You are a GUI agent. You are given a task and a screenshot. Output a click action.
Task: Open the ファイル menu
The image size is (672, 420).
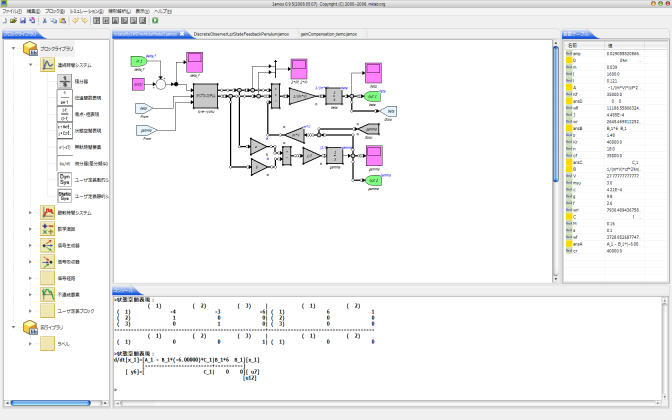coord(10,11)
